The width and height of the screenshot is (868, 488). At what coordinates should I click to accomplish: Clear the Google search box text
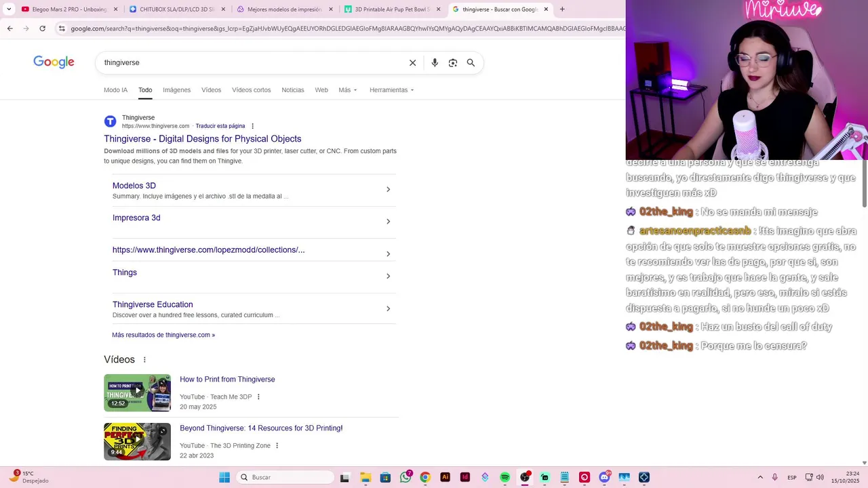[x=412, y=62]
